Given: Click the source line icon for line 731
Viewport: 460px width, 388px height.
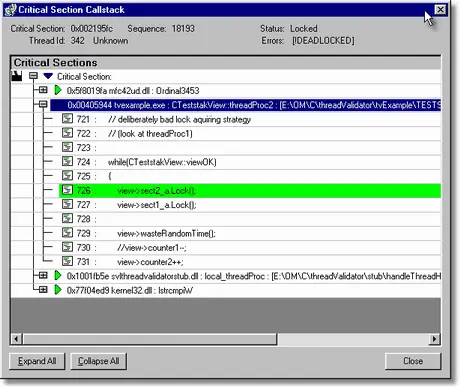Looking at the screenshot, I should pos(67,261).
